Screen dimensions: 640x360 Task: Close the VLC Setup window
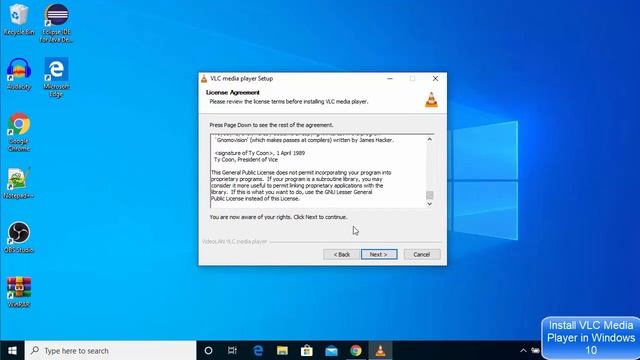tap(436, 78)
